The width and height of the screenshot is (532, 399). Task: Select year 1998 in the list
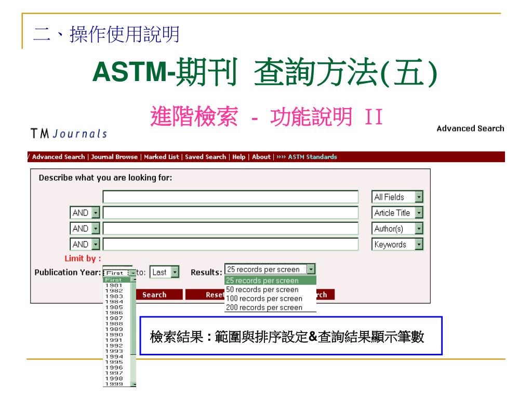(117, 378)
